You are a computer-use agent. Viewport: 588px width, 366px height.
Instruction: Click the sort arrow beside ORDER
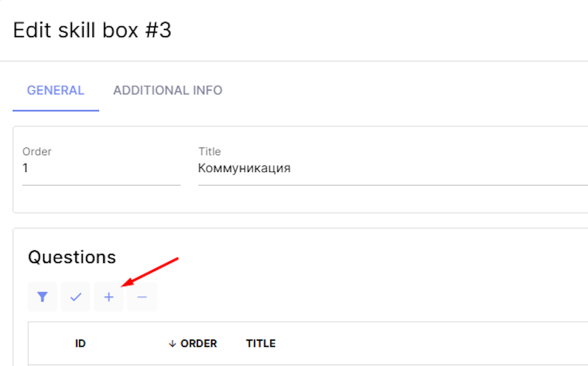(172, 344)
